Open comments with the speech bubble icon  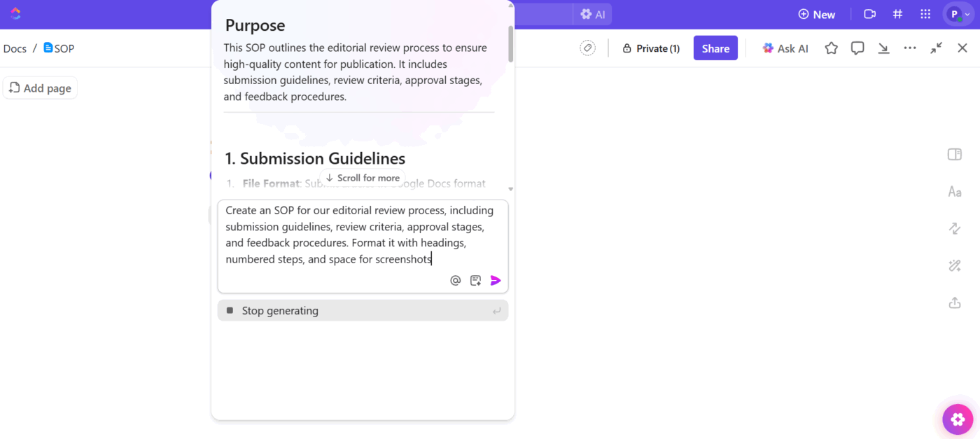(x=857, y=48)
